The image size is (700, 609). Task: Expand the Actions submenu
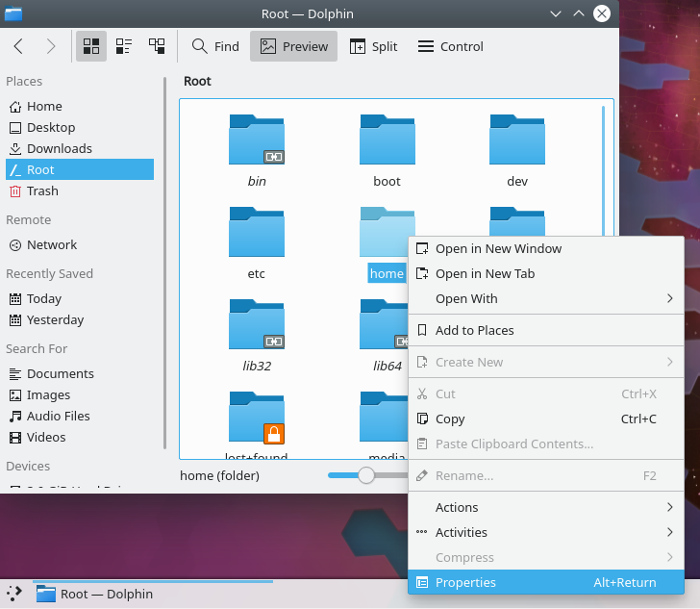(x=546, y=507)
